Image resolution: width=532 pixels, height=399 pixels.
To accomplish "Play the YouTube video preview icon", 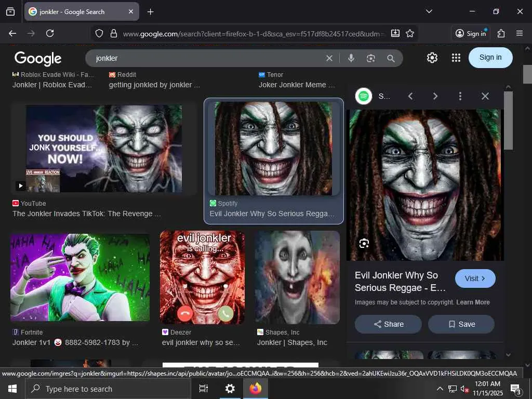I will 20,185.
